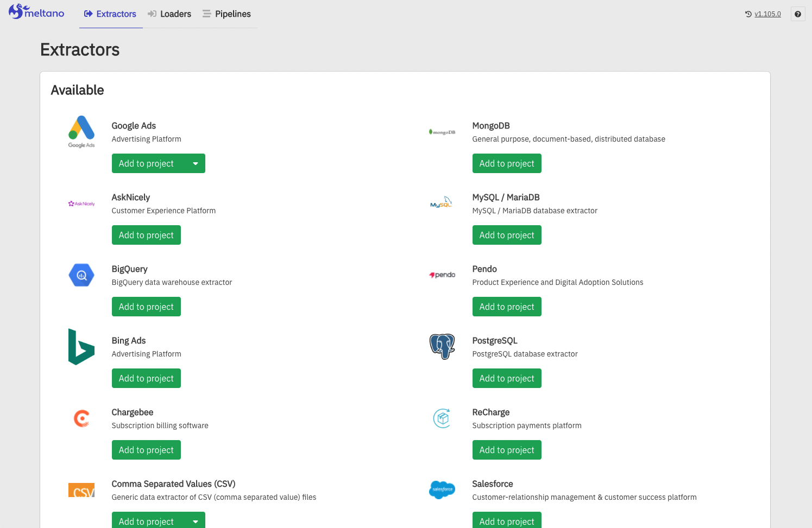Click the AskNicely title text
The height and width of the screenshot is (528, 812).
(x=131, y=198)
